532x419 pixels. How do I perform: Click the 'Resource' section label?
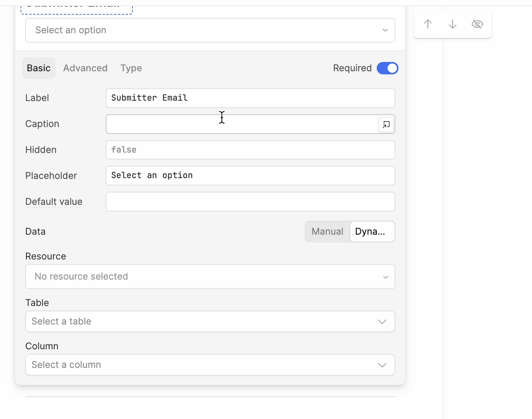pyautogui.click(x=46, y=256)
